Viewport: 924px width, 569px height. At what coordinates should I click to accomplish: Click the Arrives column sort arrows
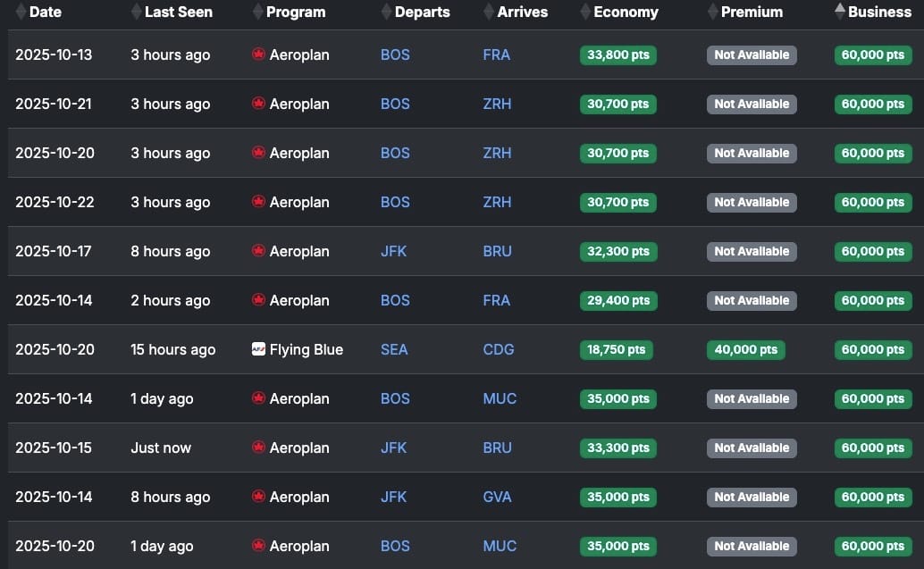489,12
